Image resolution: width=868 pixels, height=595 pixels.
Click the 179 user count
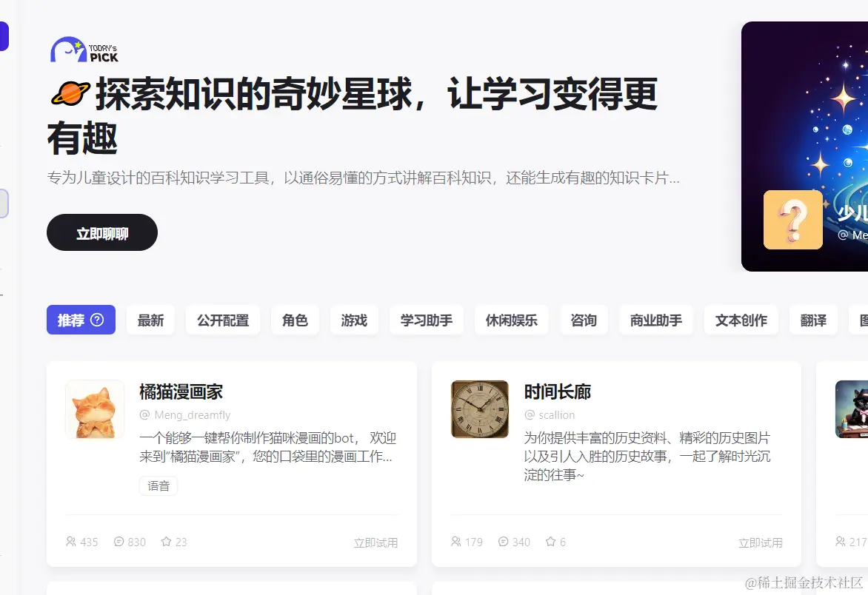[474, 542]
